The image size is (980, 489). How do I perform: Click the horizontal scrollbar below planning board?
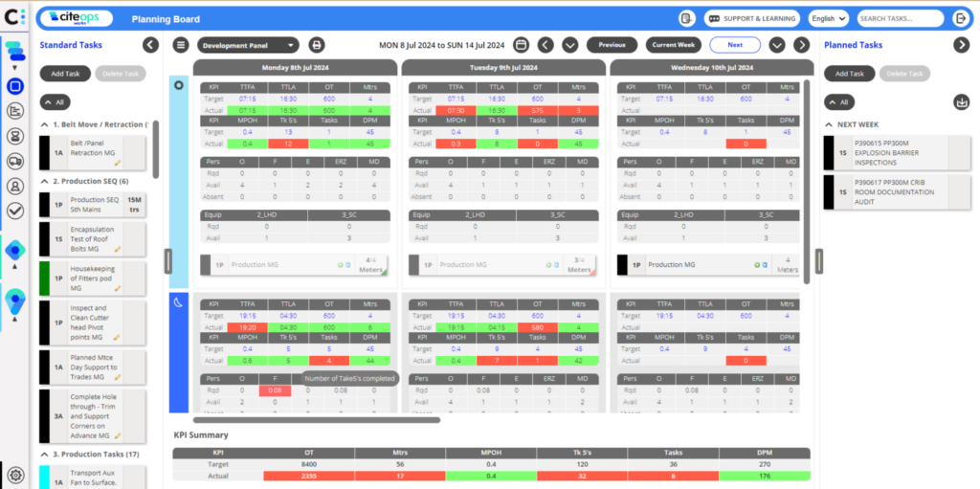pyautogui.click(x=317, y=420)
